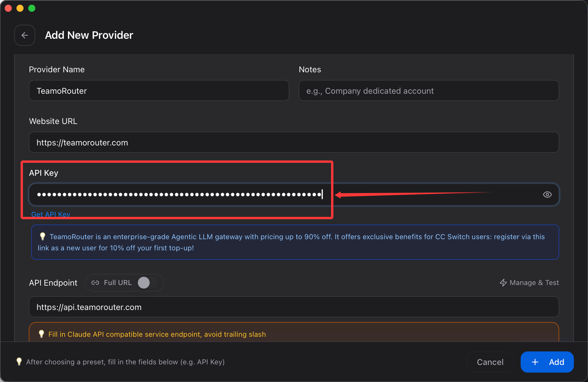588x382 pixels.
Task: Click the link icon beside Full URL
Action: pos(95,283)
